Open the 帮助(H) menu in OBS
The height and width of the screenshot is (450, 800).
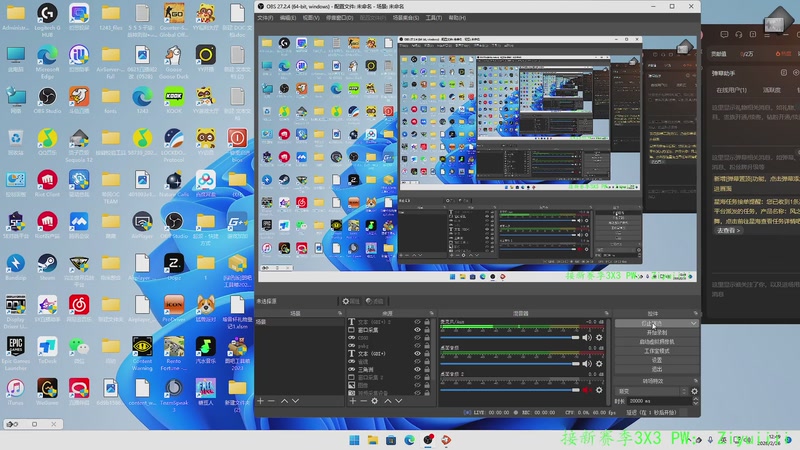pyautogui.click(x=457, y=18)
